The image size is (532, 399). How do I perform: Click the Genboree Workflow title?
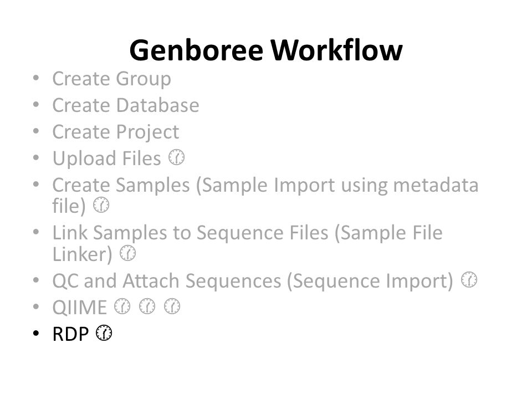tap(265, 50)
